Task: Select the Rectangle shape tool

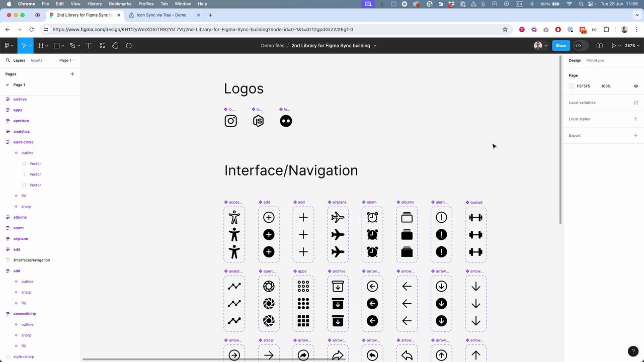Action: (x=56, y=46)
